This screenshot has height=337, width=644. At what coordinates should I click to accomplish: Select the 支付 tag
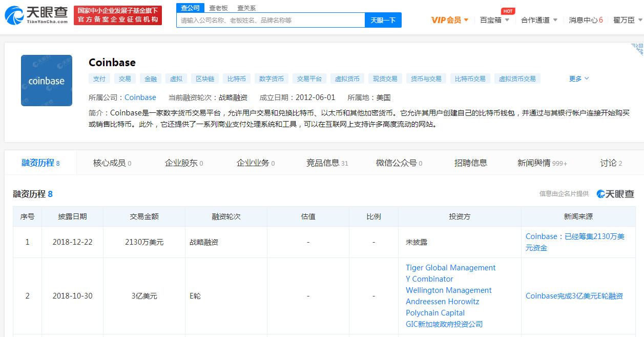pos(99,78)
